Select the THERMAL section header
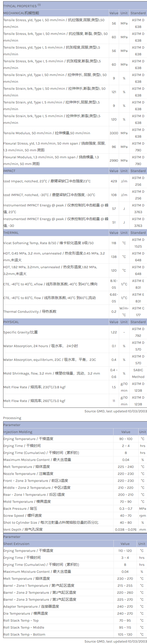Screen dimensions: 147x644 11,233
